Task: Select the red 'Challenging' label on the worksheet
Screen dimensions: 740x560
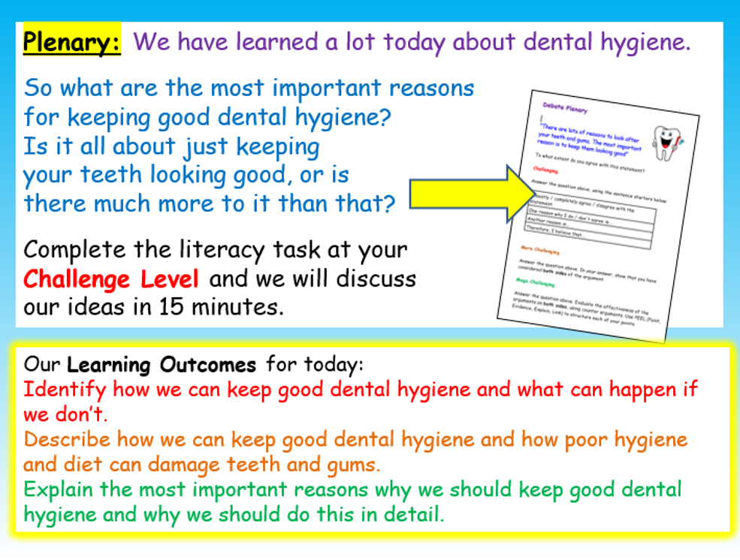Action: tap(546, 170)
